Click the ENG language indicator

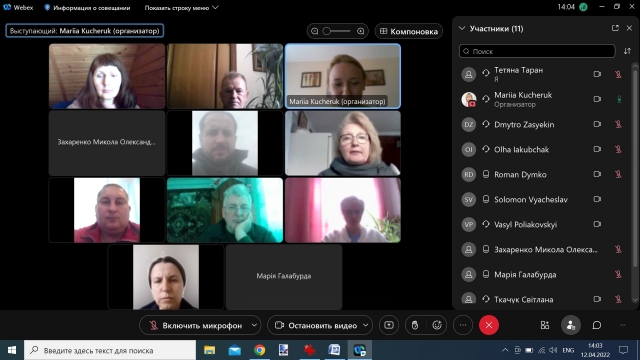(x=568, y=350)
